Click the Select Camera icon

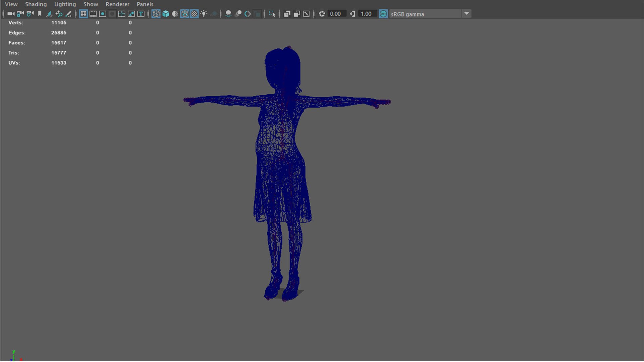(x=11, y=14)
